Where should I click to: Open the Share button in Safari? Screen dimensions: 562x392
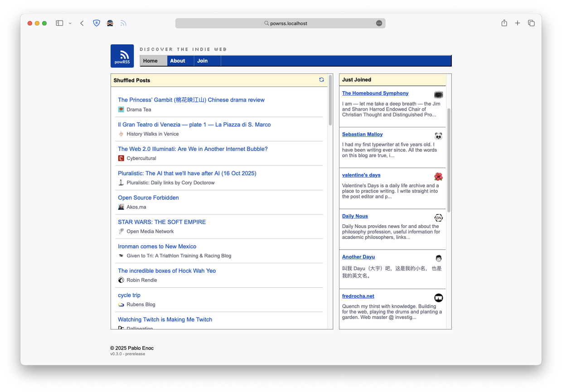[x=504, y=23]
